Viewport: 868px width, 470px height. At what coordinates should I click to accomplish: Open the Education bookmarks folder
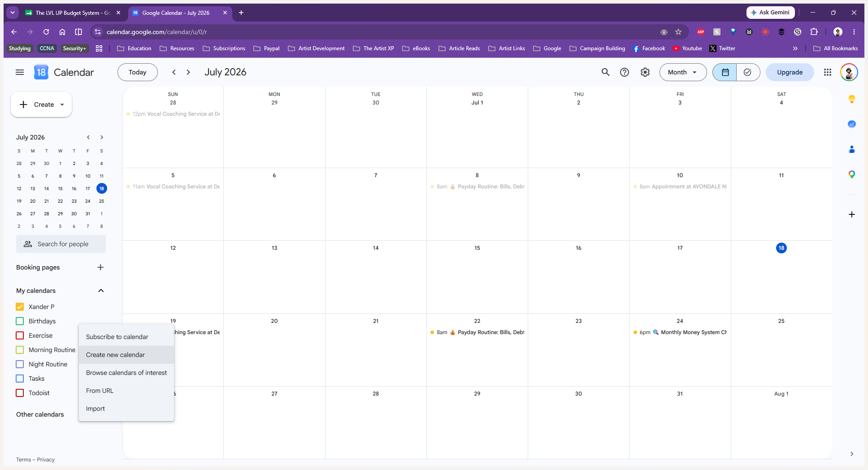click(134, 48)
